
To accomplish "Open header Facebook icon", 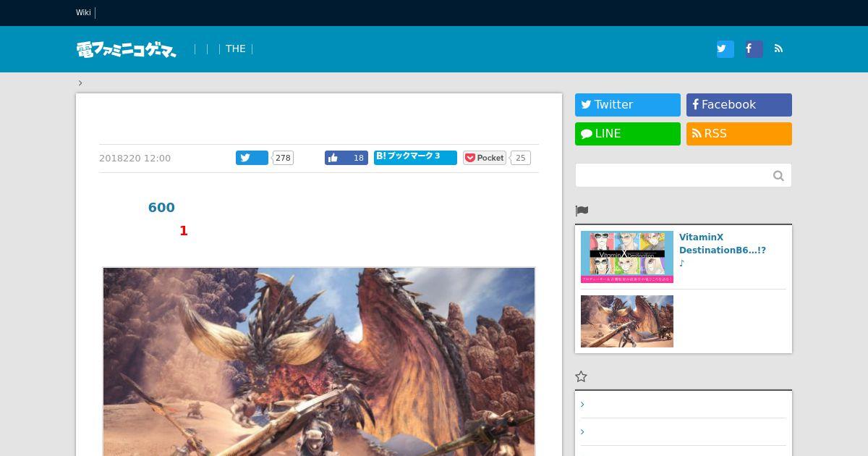I will (x=754, y=49).
